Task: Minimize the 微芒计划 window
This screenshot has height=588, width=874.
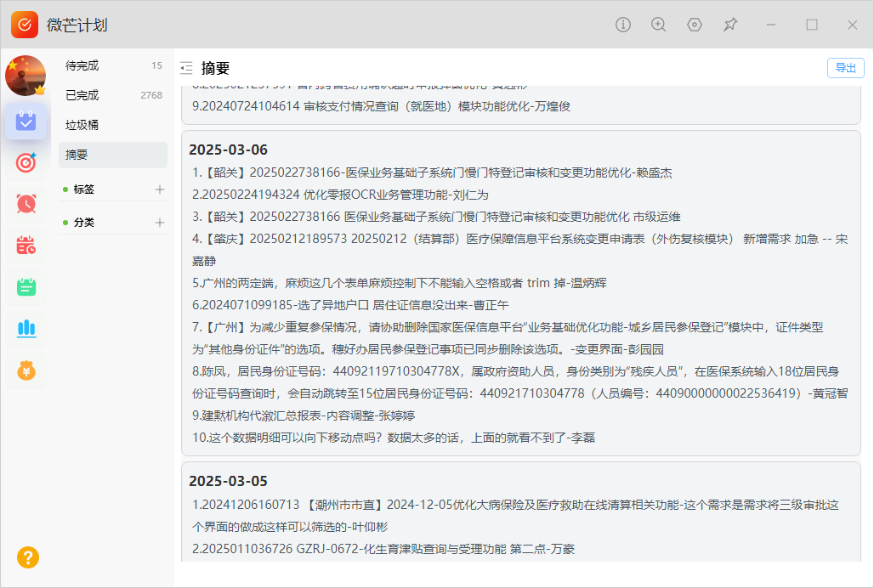Action: tap(771, 25)
